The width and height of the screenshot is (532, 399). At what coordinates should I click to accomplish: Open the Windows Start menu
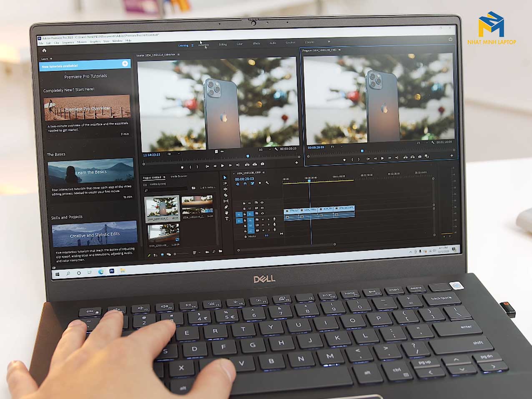[57, 274]
